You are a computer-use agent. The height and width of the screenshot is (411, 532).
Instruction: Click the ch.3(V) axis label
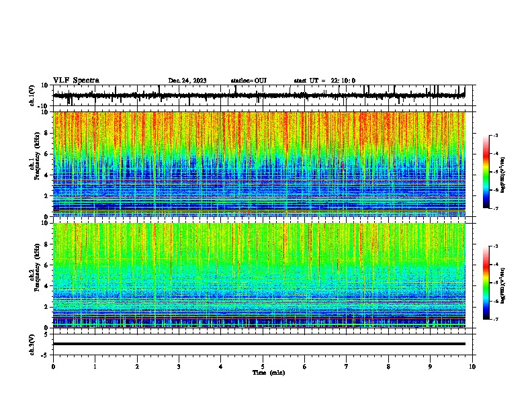click(x=32, y=345)
